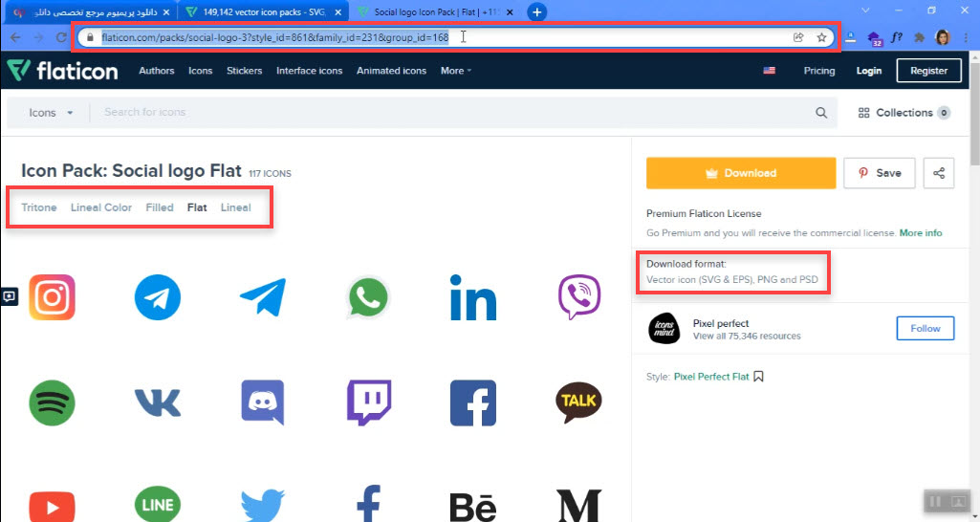
Task: Select the Discord icon
Action: coord(263,402)
